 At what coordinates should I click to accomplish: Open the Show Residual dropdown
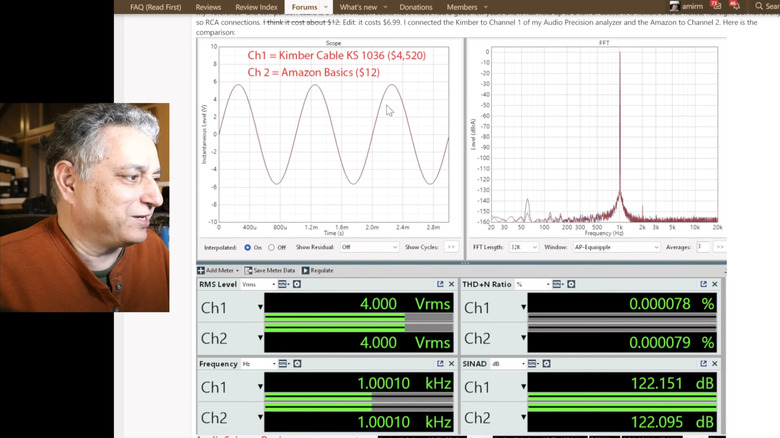point(369,247)
